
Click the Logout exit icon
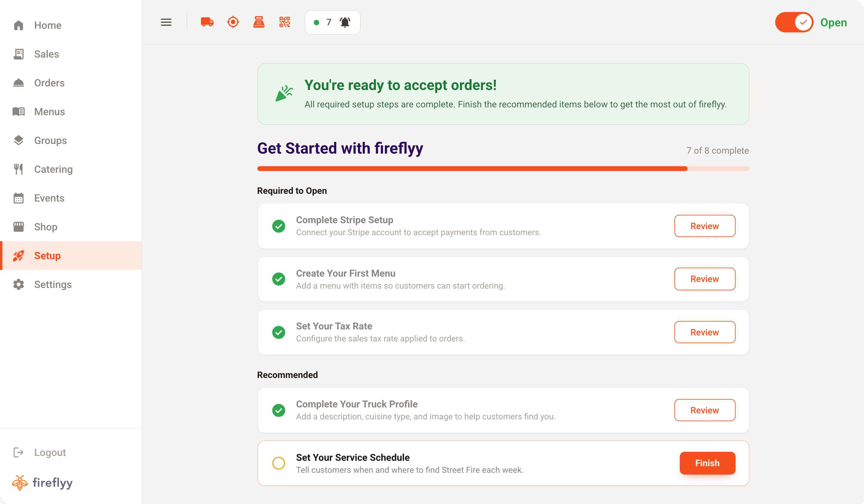click(x=19, y=453)
